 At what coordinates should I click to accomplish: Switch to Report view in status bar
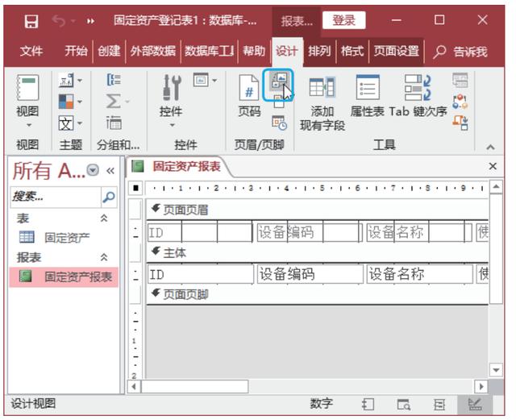[368, 405]
